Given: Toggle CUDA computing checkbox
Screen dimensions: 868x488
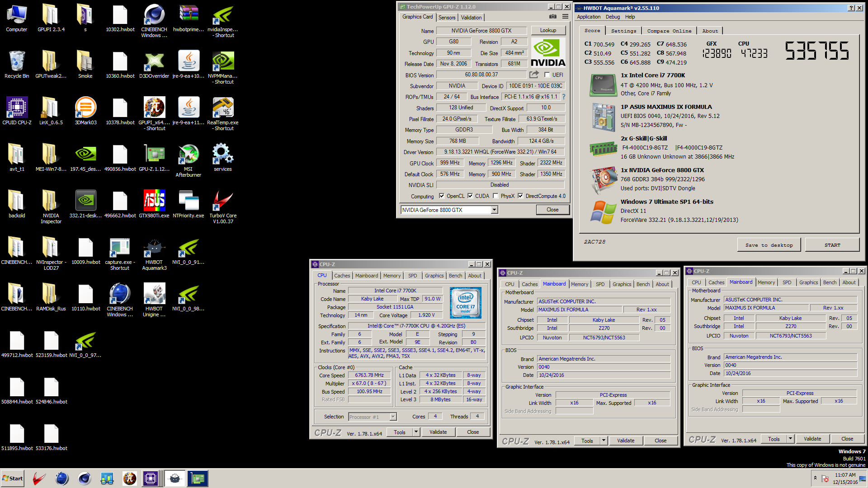Looking at the screenshot, I should 470,196.
